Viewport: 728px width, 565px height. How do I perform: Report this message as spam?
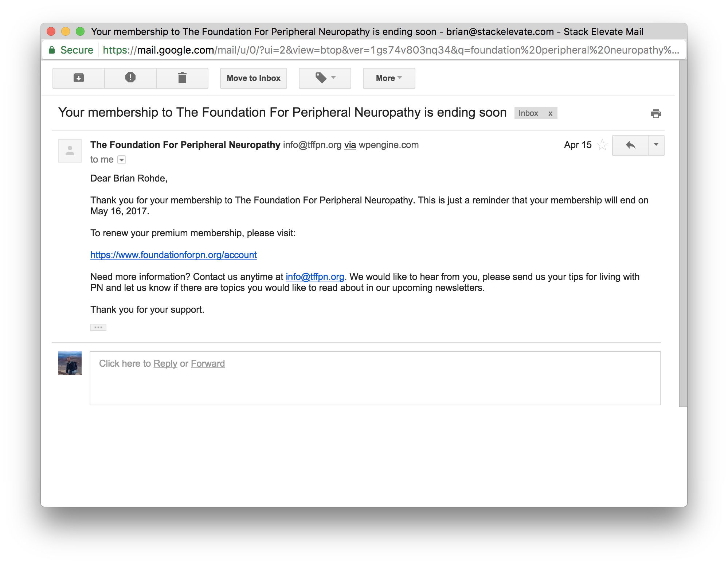pyautogui.click(x=130, y=78)
